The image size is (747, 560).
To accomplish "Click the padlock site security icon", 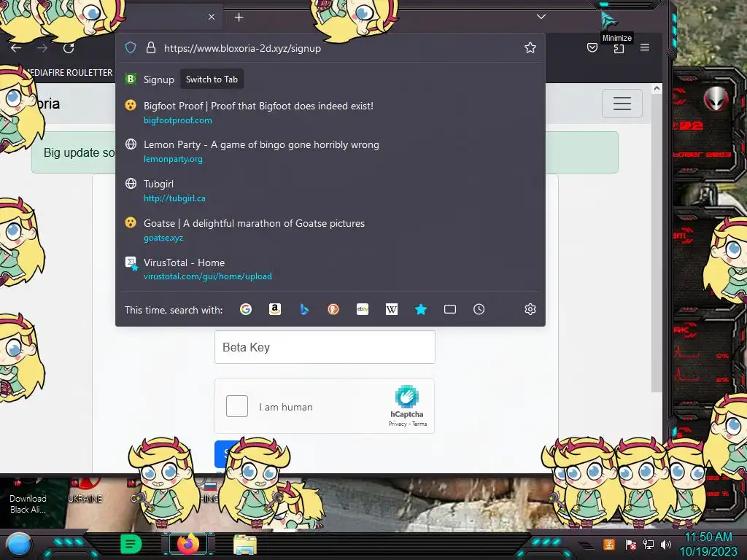I will pyautogui.click(x=150, y=47).
